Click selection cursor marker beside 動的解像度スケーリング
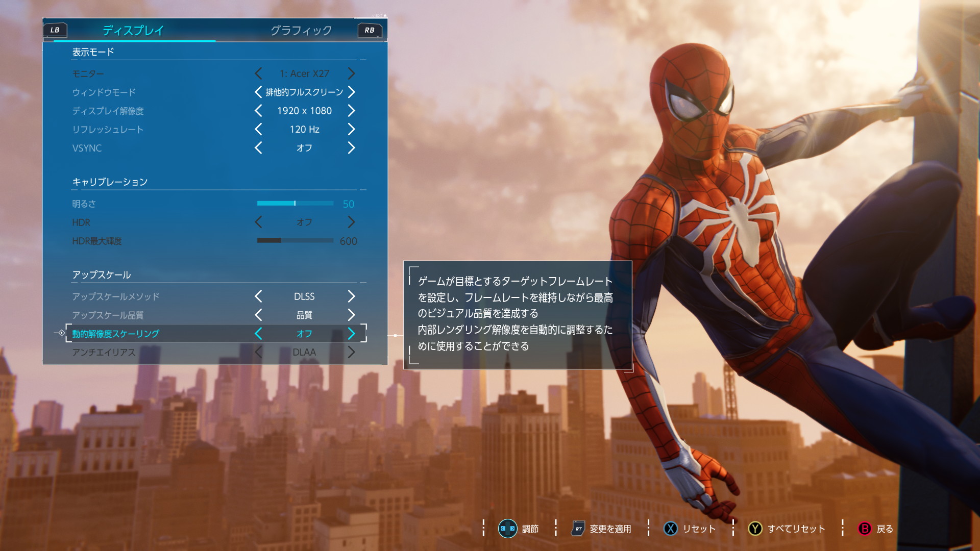The width and height of the screenshot is (980, 551). coord(61,333)
